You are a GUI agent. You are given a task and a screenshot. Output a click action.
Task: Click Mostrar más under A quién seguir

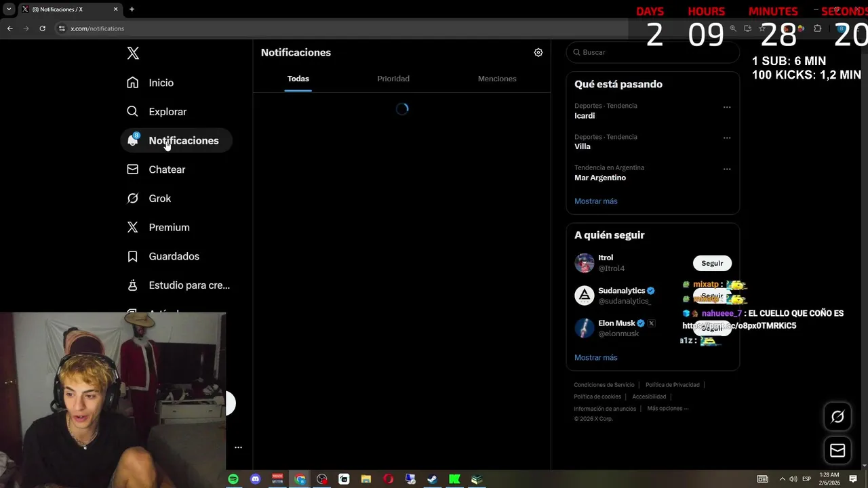click(x=596, y=357)
